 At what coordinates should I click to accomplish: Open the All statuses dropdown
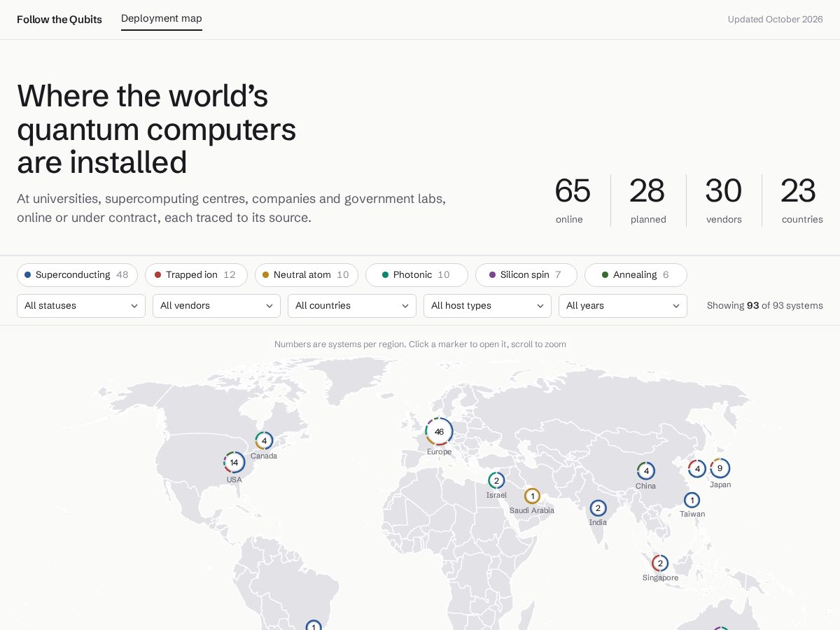pos(81,306)
